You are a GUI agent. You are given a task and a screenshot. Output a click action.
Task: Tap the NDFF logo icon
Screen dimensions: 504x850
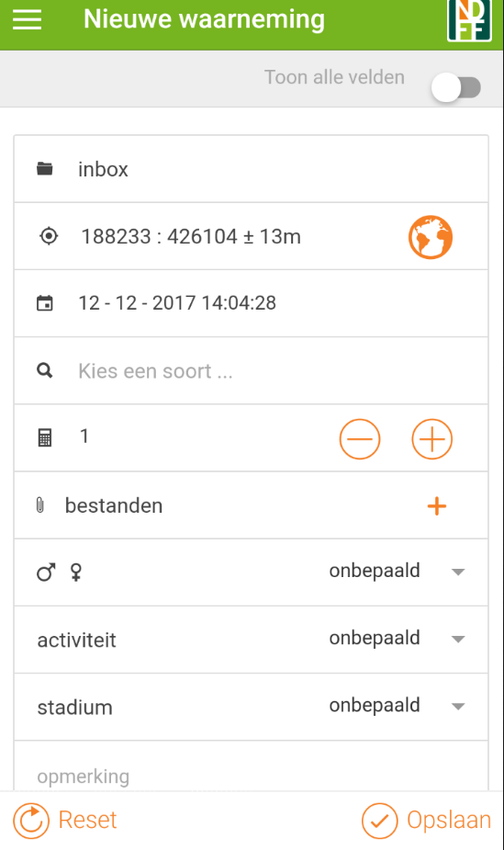469,20
